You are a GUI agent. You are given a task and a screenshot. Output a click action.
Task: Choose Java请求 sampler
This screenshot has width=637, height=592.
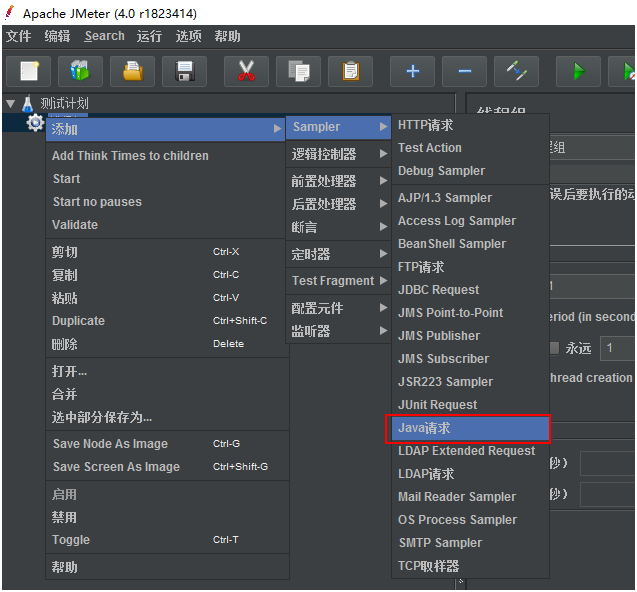click(470, 428)
